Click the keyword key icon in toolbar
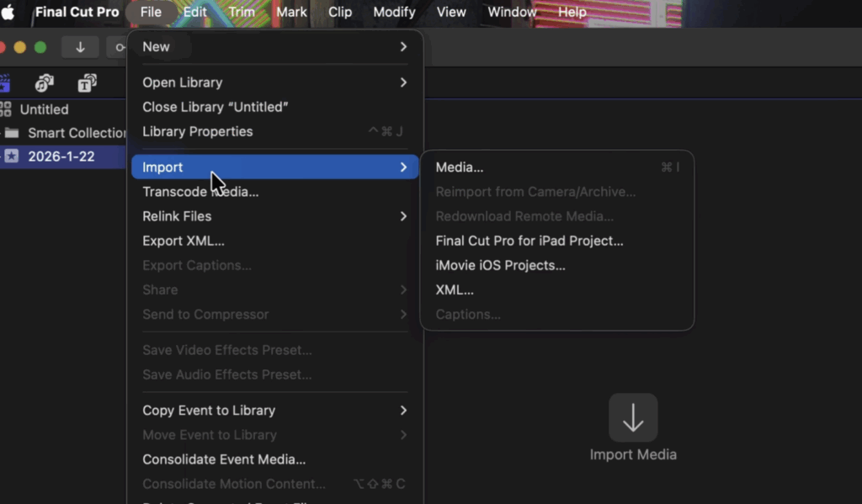This screenshot has height=504, width=862. click(120, 47)
